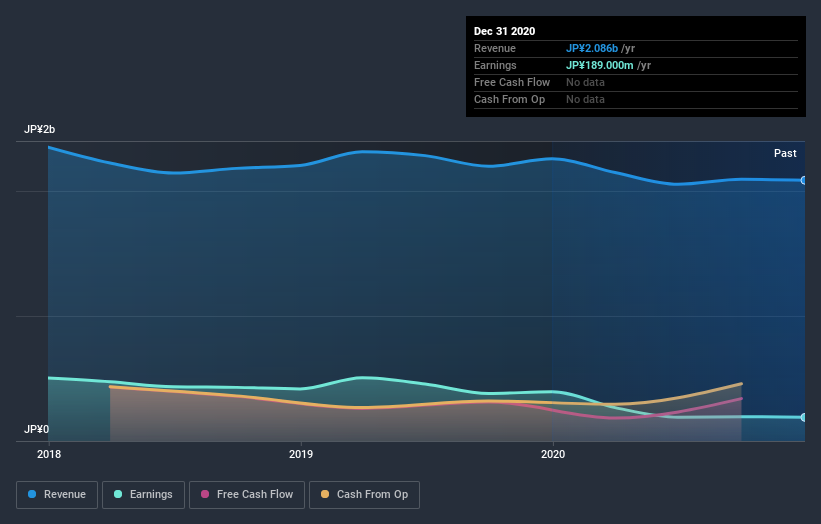Viewport: 821px width, 524px height.
Task: Click the blue Revenue legend dot
Action: [x=32, y=494]
